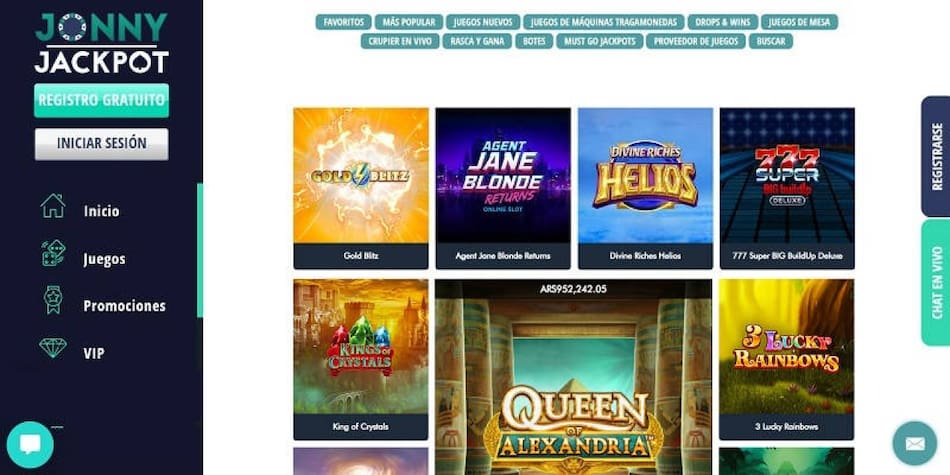950x475 pixels.
Task: Click the Iniciar Sesión button
Action: click(x=102, y=144)
